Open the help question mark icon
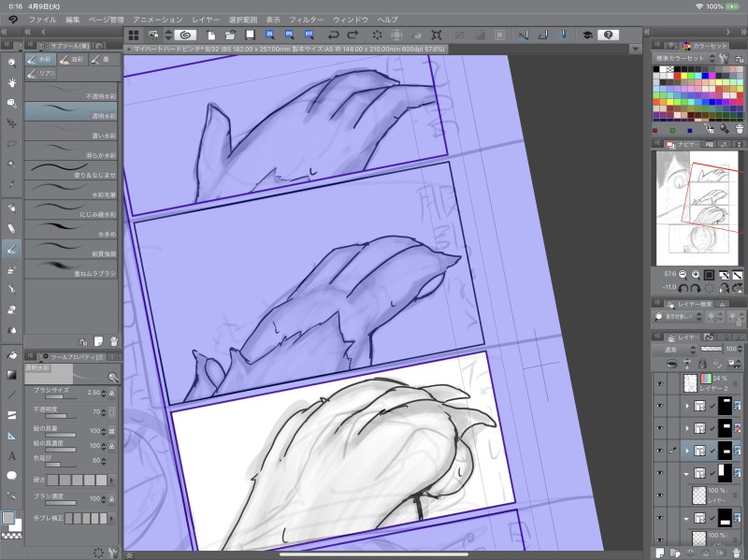Screen dimensions: 748x560 click(608, 35)
